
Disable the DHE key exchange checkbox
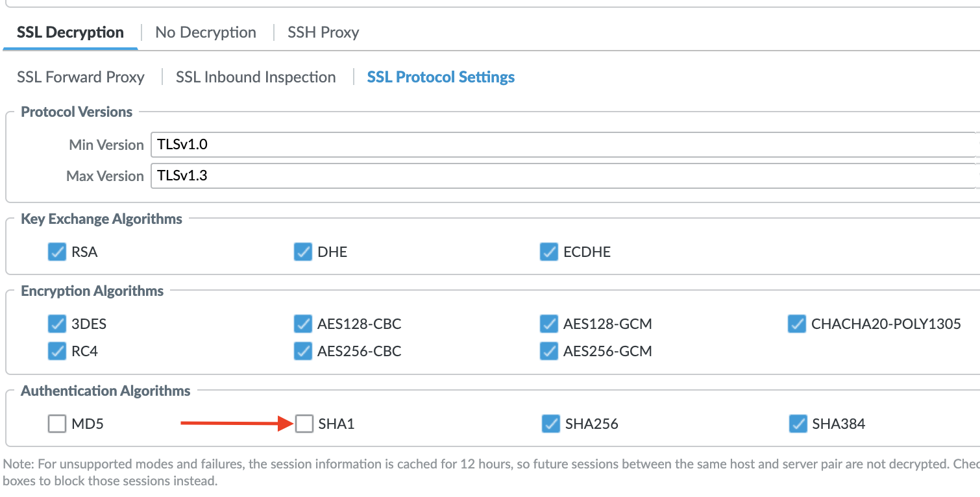303,252
